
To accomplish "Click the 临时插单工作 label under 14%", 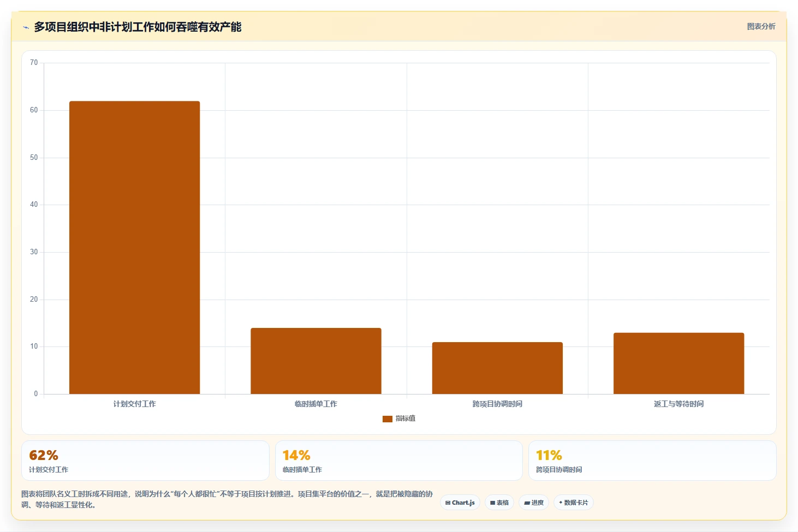I will [302, 470].
